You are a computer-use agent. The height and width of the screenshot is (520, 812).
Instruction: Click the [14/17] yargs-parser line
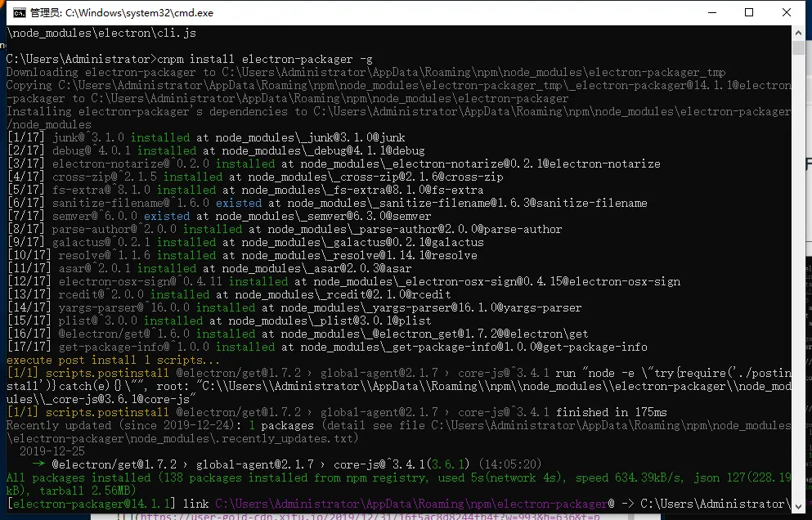(294, 307)
